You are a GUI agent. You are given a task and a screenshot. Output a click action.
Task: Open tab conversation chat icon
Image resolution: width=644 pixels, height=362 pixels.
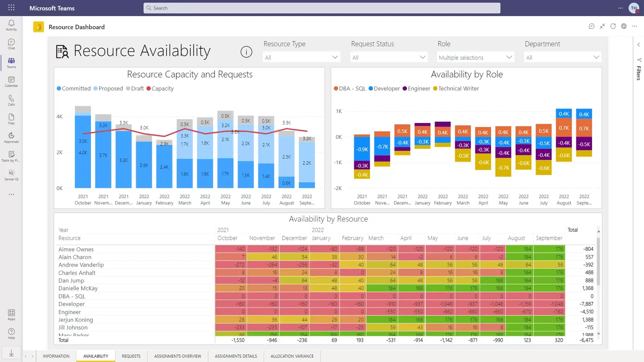pyautogui.click(x=591, y=26)
